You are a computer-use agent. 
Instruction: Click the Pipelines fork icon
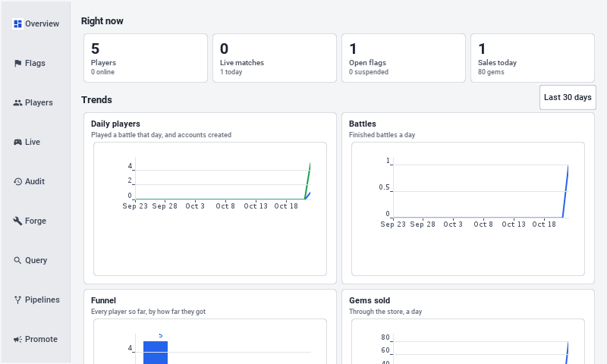pyautogui.click(x=17, y=300)
